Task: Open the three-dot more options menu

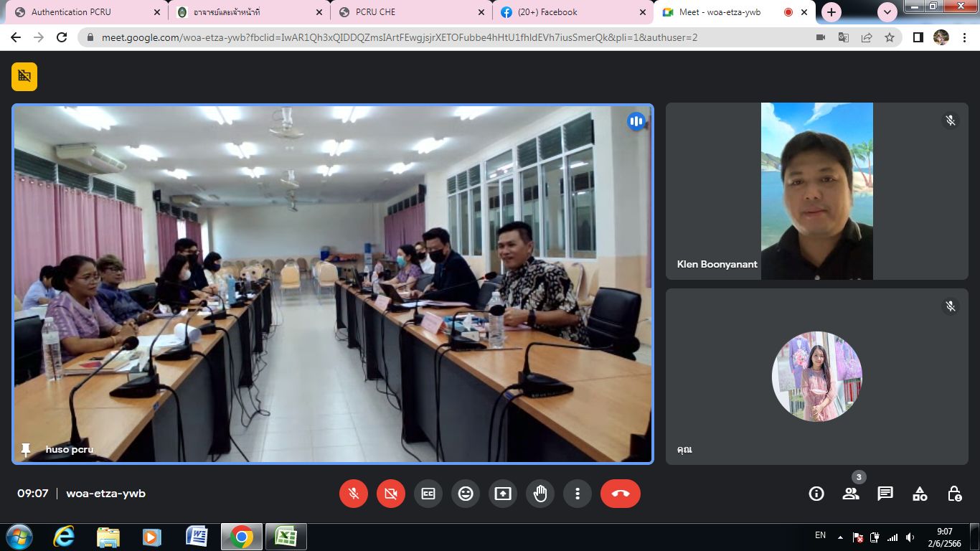Action: [x=578, y=494]
